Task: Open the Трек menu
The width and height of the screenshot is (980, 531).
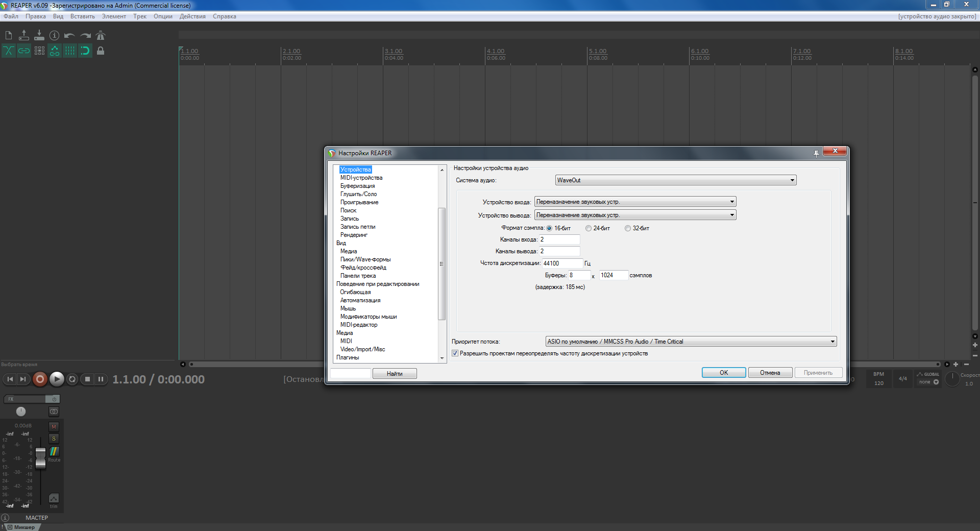Action: [140, 16]
